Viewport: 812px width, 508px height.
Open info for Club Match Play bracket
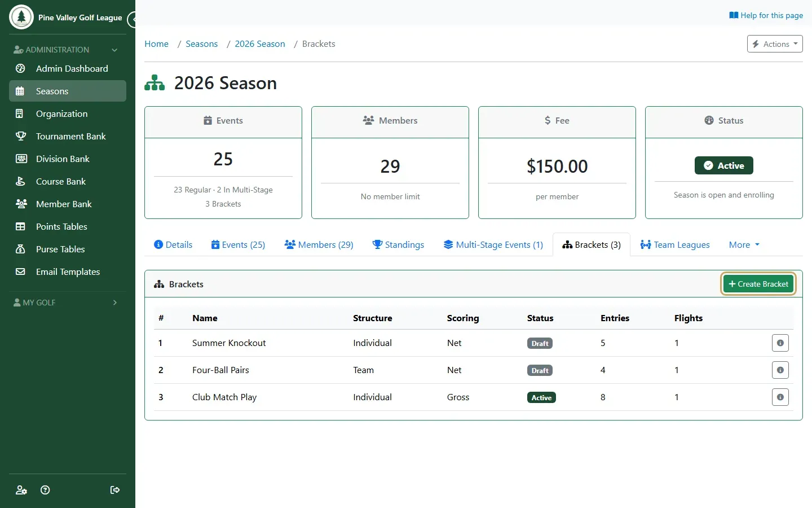pos(780,397)
